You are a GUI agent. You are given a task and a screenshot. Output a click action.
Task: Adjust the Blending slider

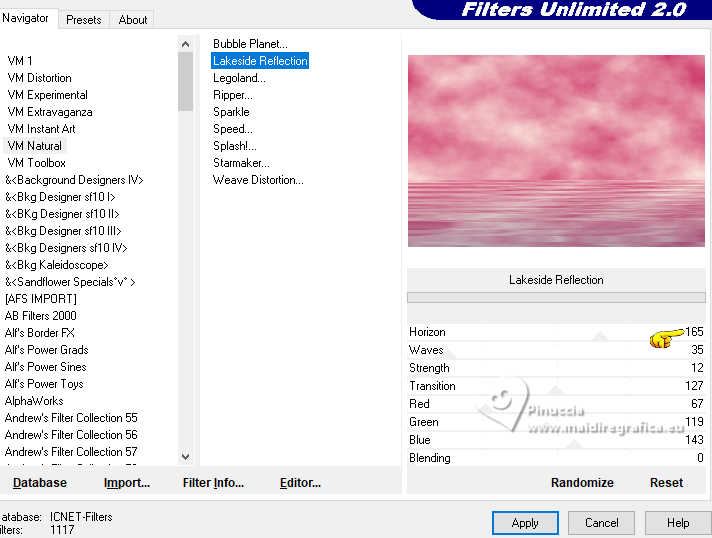(556, 458)
